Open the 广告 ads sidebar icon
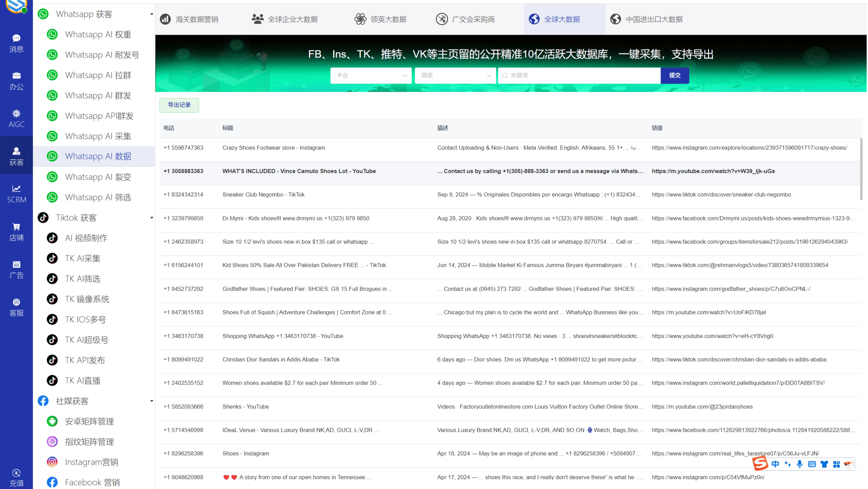The width and height of the screenshot is (868, 489). (16, 269)
